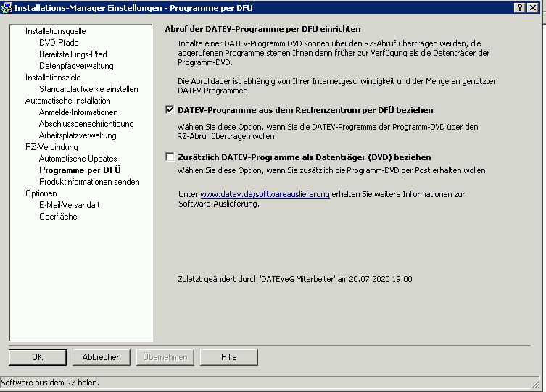This screenshot has height=392, width=546.
Task: Click the status bar text 'Software aus dem RZ holen.'
Action: (x=50, y=383)
